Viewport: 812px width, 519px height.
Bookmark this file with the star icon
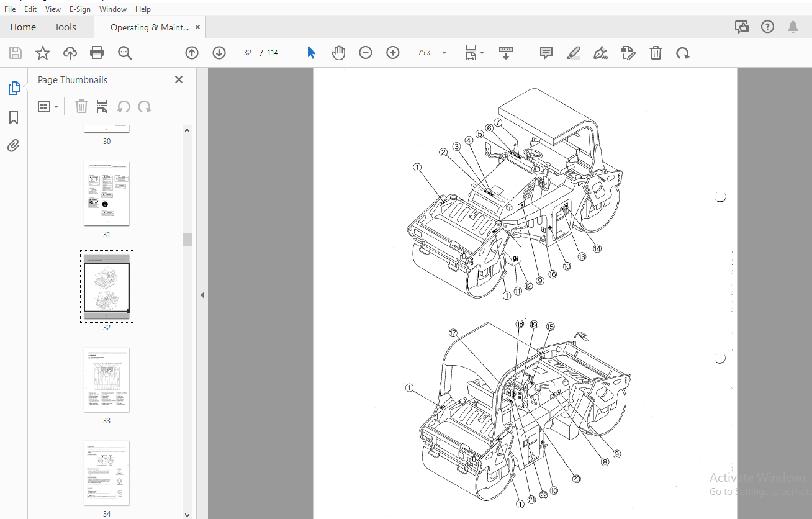point(43,53)
